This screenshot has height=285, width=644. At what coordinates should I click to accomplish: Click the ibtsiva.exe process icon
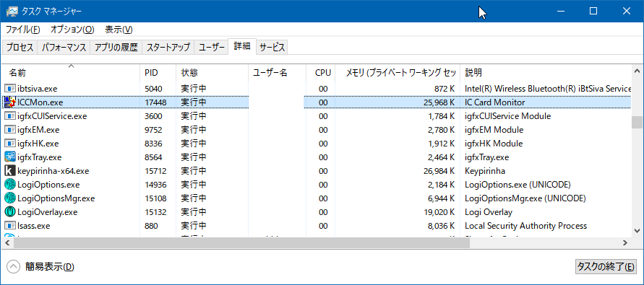[9, 88]
